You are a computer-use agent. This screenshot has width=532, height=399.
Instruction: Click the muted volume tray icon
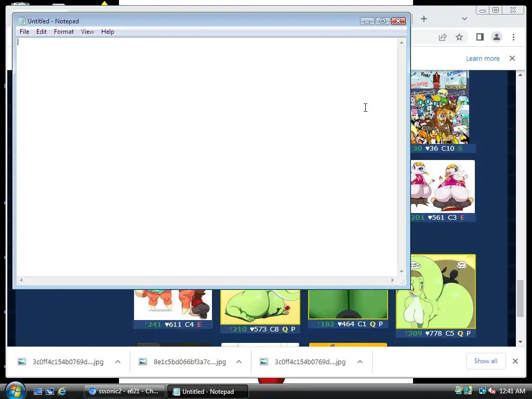(492, 391)
